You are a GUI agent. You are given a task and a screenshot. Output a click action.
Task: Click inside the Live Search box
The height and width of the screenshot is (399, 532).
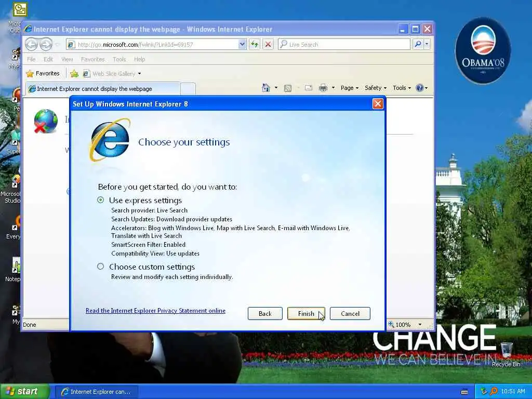pos(344,45)
